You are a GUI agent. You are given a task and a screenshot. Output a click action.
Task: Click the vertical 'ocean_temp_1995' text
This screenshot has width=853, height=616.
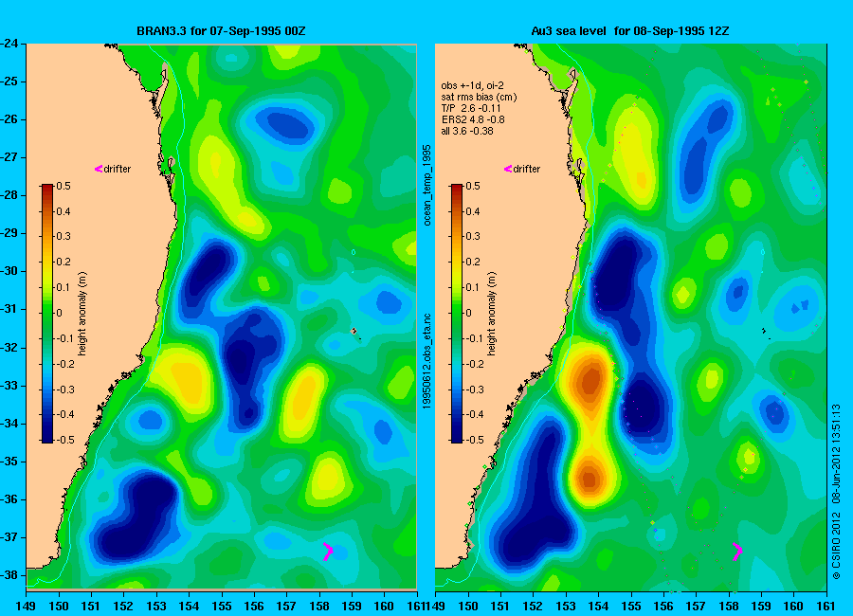(427, 185)
